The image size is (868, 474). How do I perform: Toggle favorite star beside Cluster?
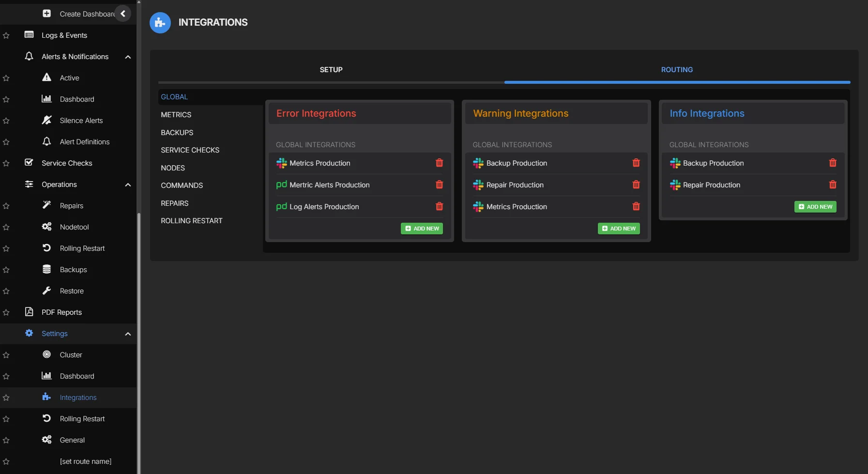pyautogui.click(x=6, y=355)
